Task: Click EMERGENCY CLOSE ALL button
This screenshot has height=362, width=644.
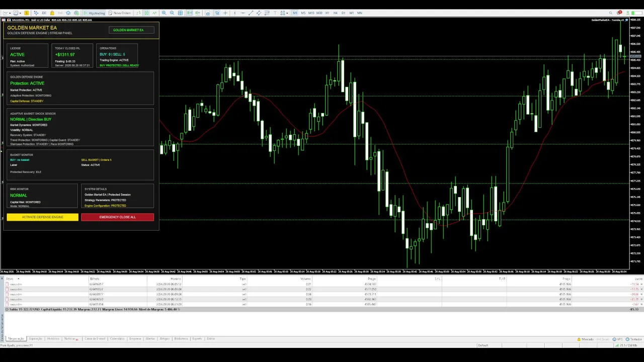Action: tap(117, 217)
